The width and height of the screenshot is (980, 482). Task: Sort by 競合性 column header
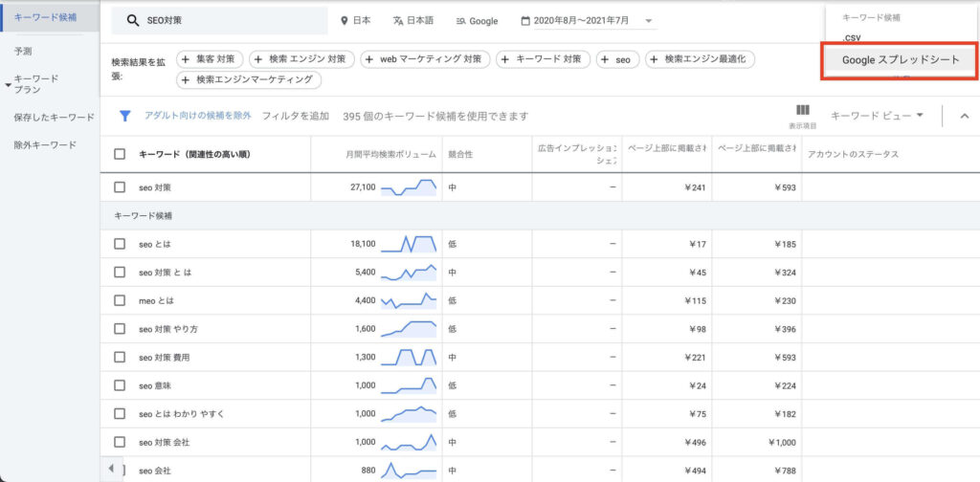point(460,154)
